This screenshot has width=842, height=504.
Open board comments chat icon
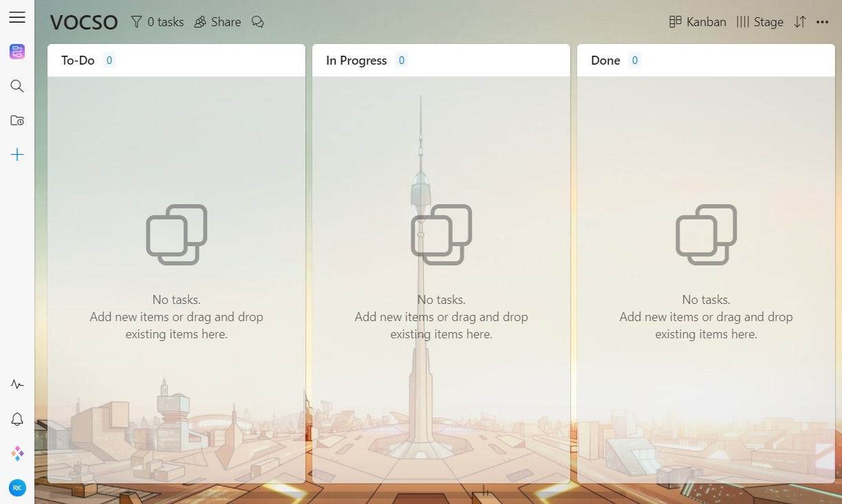[258, 22]
